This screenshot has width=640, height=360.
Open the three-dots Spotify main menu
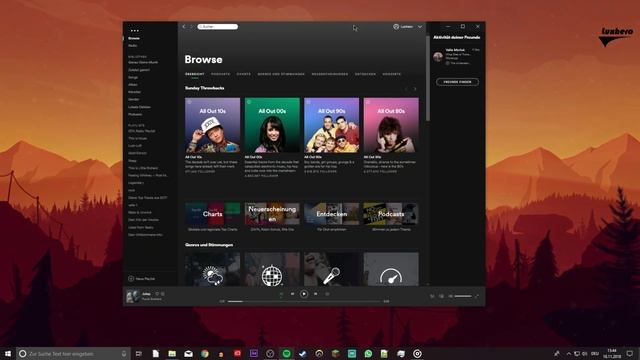tap(134, 31)
